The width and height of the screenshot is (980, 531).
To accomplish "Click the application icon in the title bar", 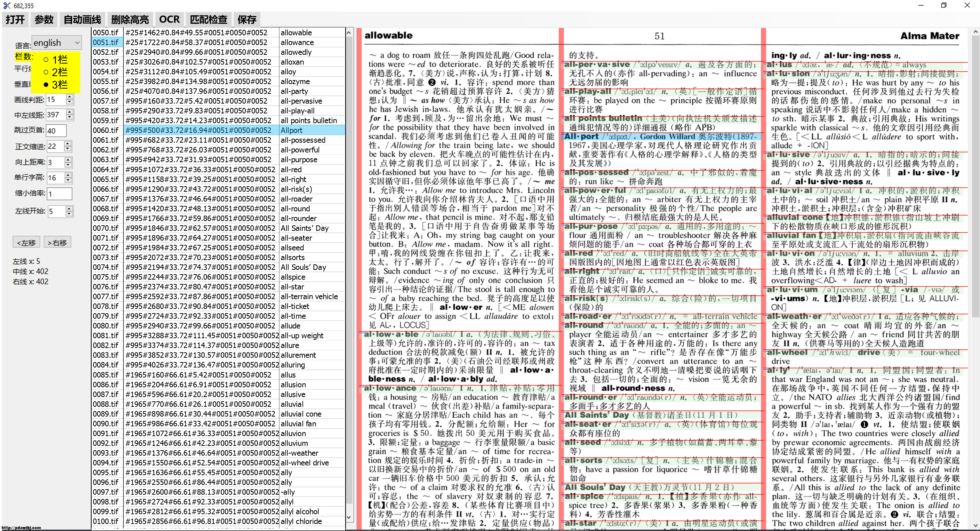I will coord(7,5).
